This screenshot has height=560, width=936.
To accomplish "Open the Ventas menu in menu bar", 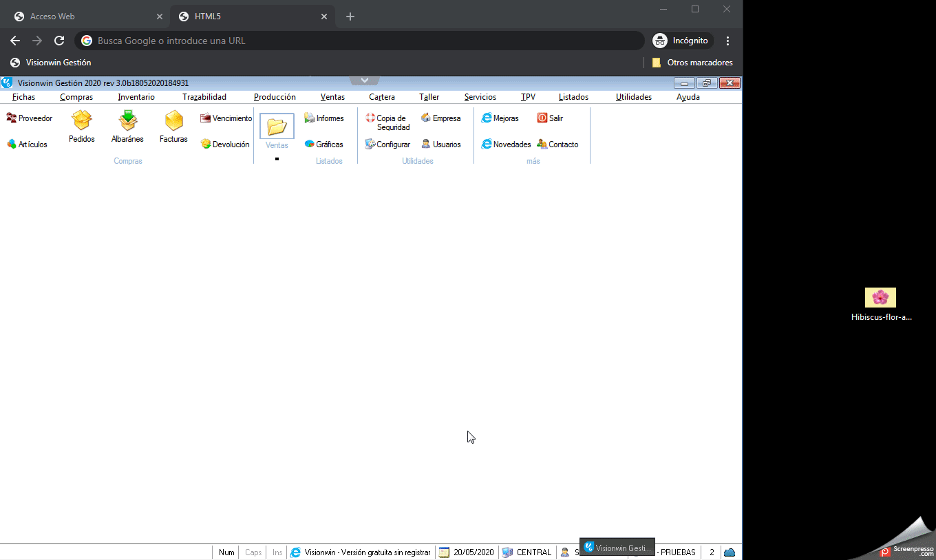I will click(332, 97).
